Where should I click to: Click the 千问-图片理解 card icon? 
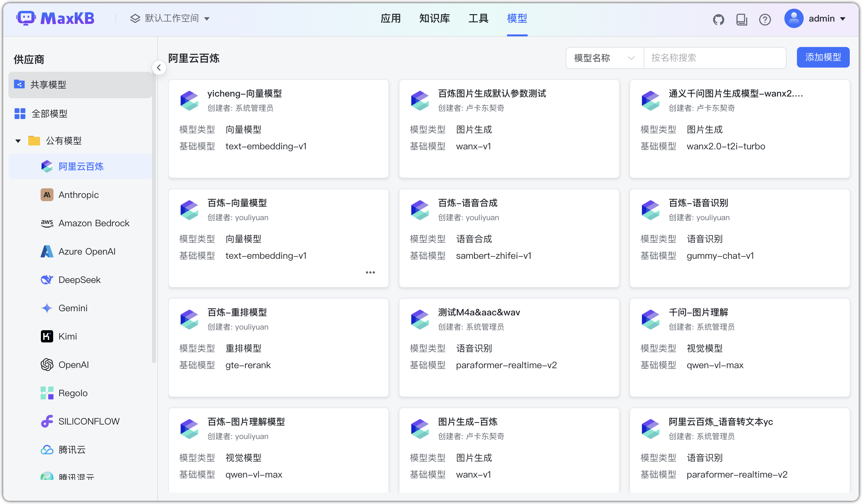coord(650,319)
